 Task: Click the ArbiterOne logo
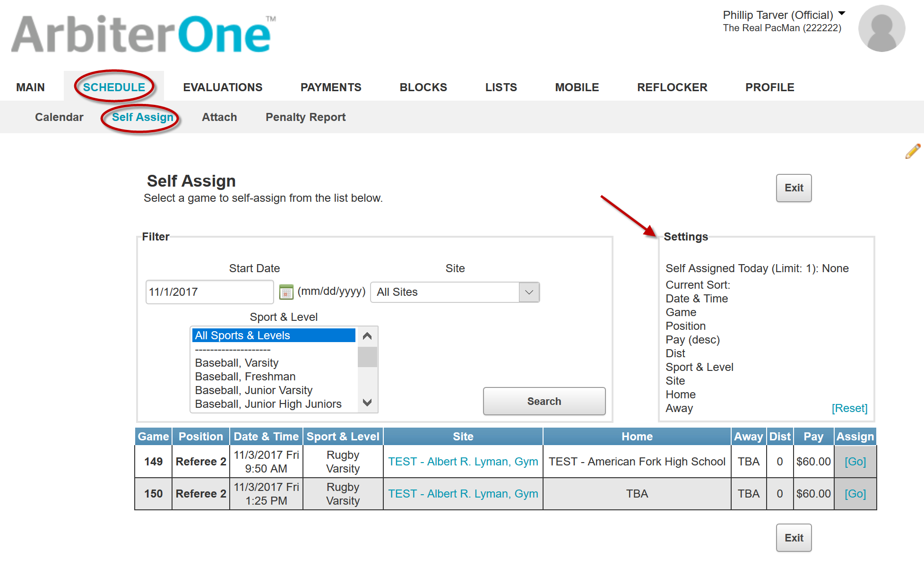click(144, 34)
